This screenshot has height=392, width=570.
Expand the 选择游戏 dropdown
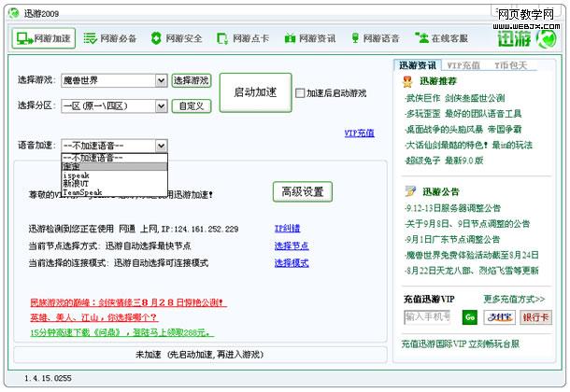[x=161, y=81]
